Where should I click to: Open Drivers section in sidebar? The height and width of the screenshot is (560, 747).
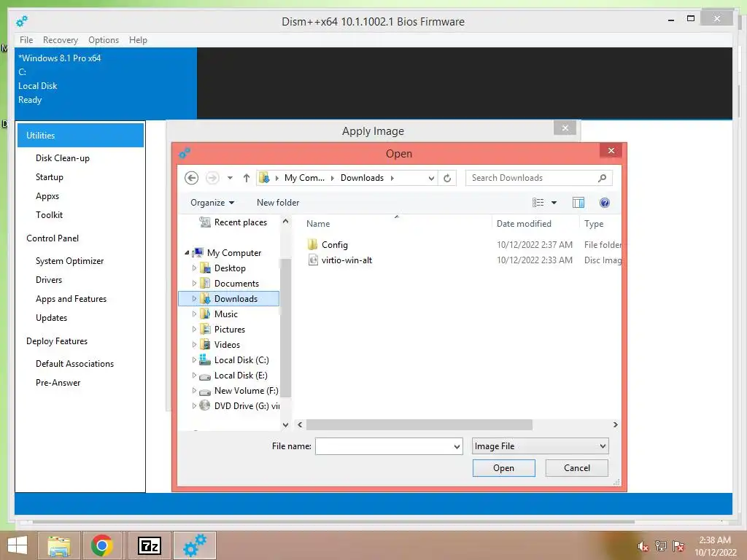coord(49,280)
